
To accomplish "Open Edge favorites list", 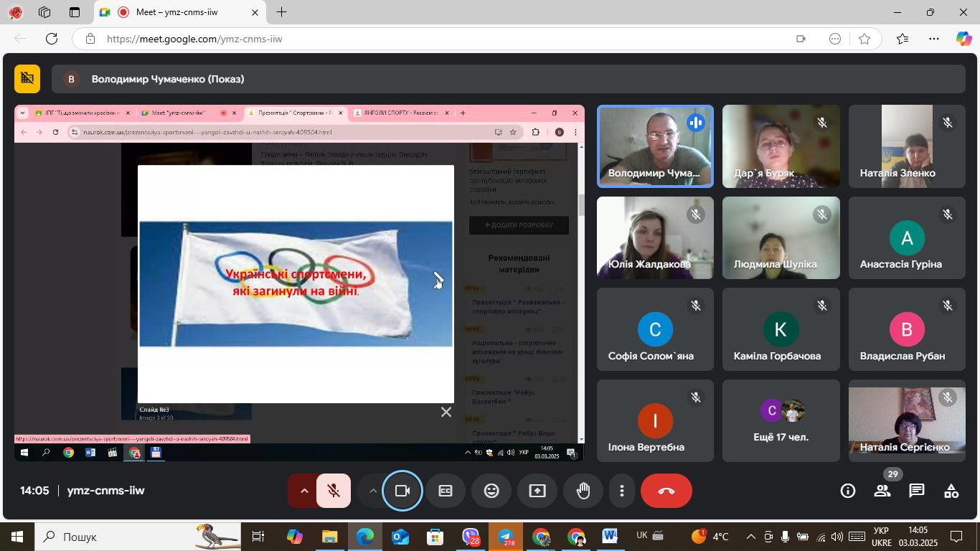I will click(x=903, y=39).
